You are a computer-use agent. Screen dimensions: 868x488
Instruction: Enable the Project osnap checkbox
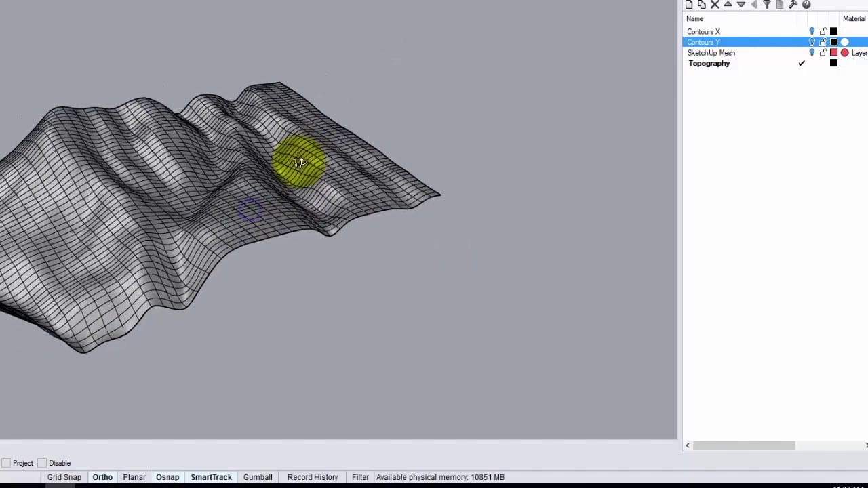click(6, 463)
